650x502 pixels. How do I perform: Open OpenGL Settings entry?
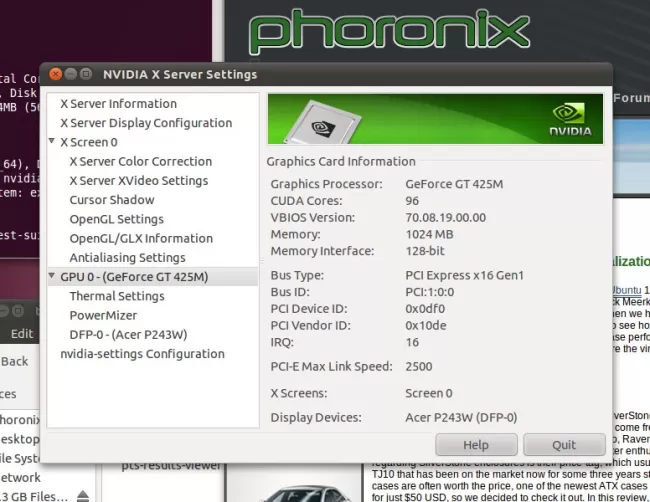116,219
